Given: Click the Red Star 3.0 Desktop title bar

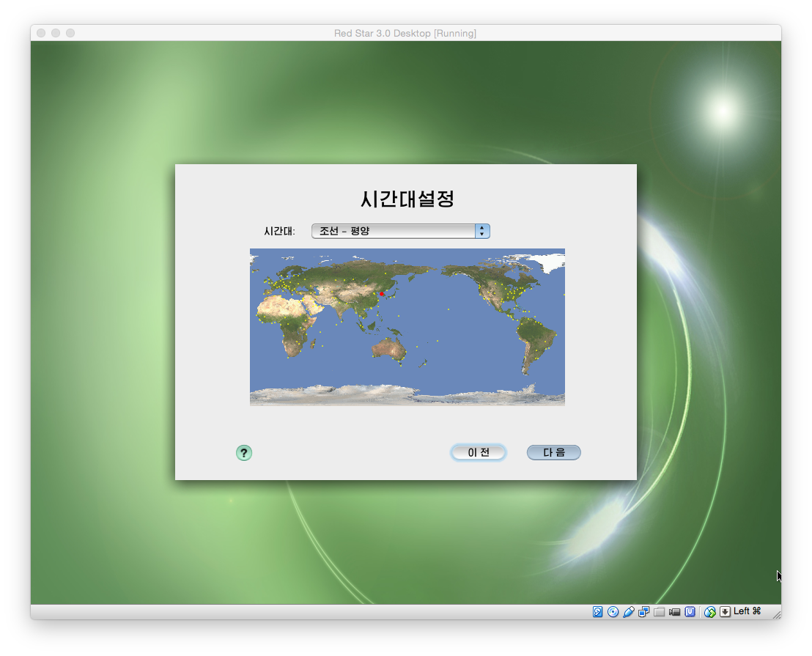Looking at the screenshot, I should tap(405, 33).
